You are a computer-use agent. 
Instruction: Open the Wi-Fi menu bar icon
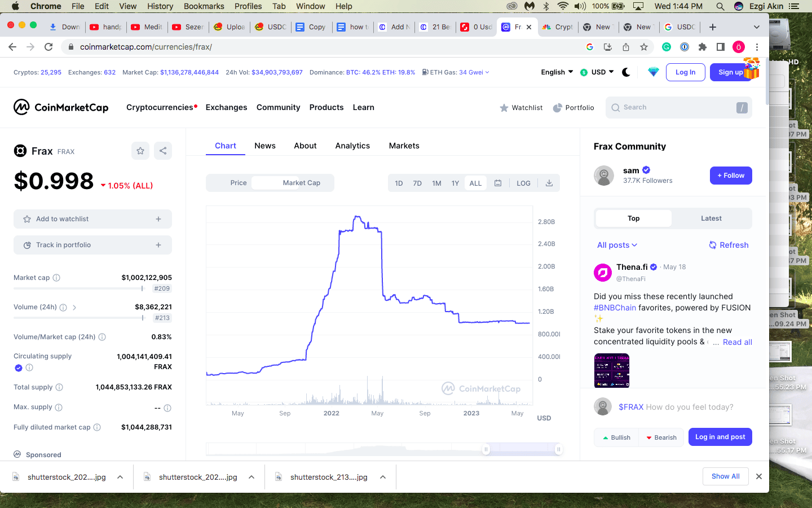tap(563, 6)
